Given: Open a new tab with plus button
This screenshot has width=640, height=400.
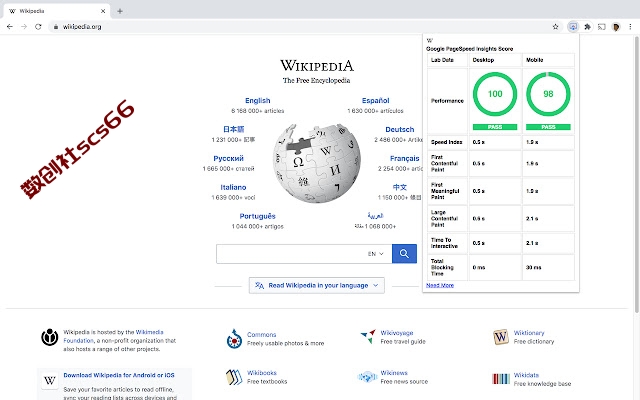Looking at the screenshot, I should (x=120, y=11).
